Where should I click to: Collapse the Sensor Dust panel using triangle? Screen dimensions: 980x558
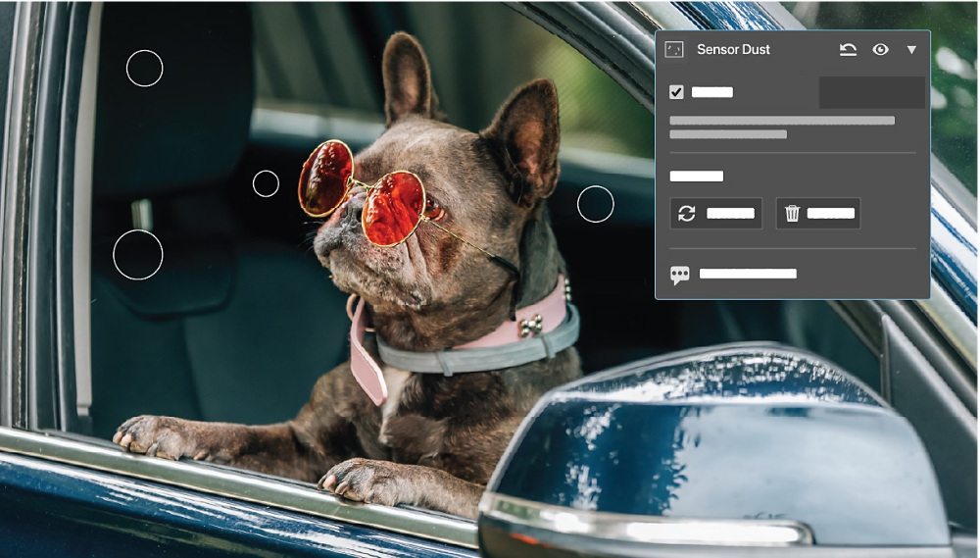point(911,50)
